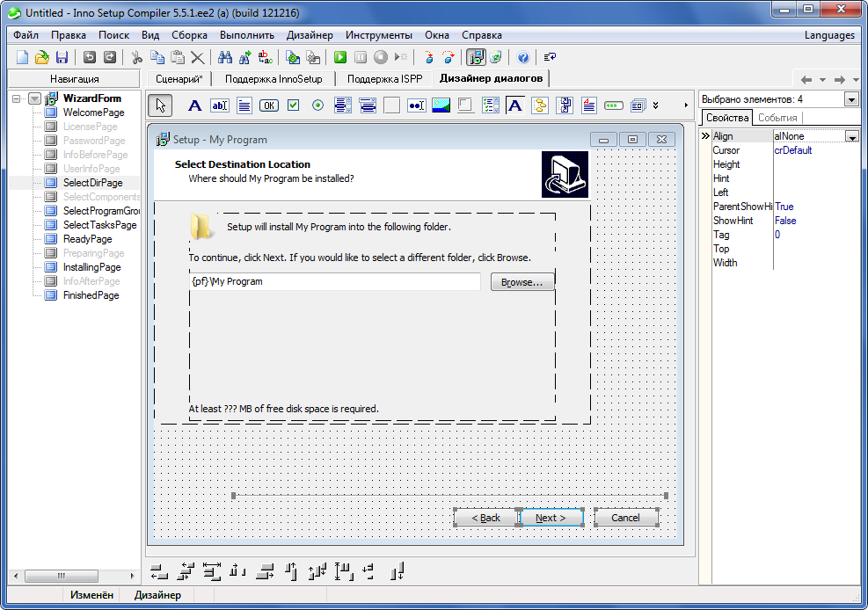Choose the image component in palette
This screenshot has width=868, height=610.
pyautogui.click(x=441, y=105)
